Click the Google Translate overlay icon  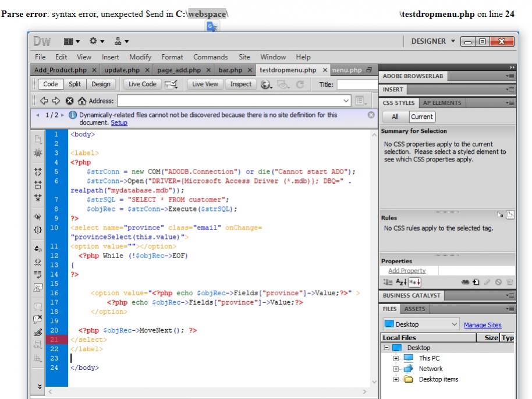212,26
